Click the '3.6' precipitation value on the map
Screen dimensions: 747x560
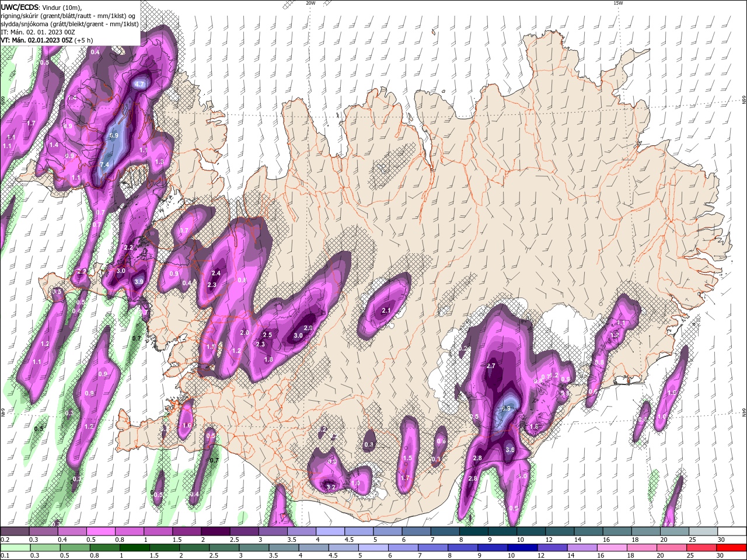pos(509,450)
